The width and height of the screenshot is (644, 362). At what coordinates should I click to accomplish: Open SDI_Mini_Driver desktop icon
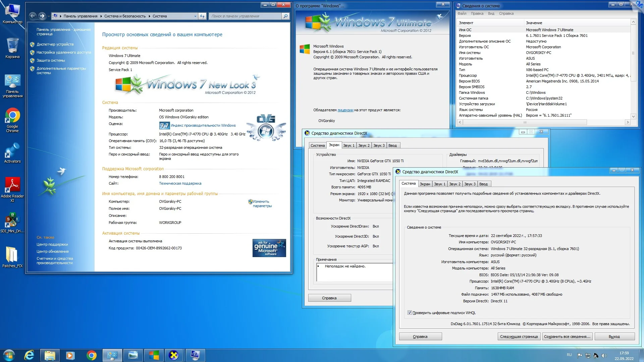click(x=12, y=220)
